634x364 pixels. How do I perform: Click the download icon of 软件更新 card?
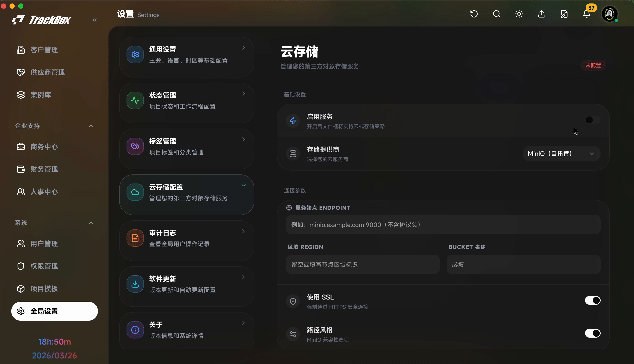tap(135, 284)
